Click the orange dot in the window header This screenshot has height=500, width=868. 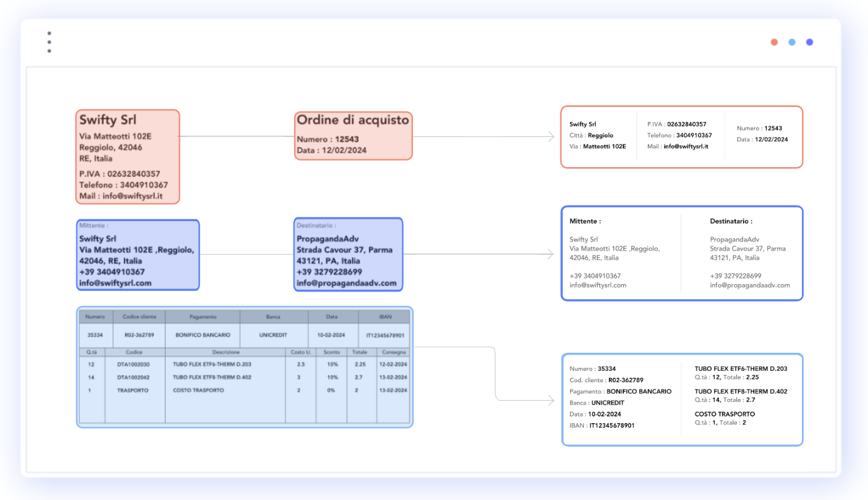[x=774, y=42]
